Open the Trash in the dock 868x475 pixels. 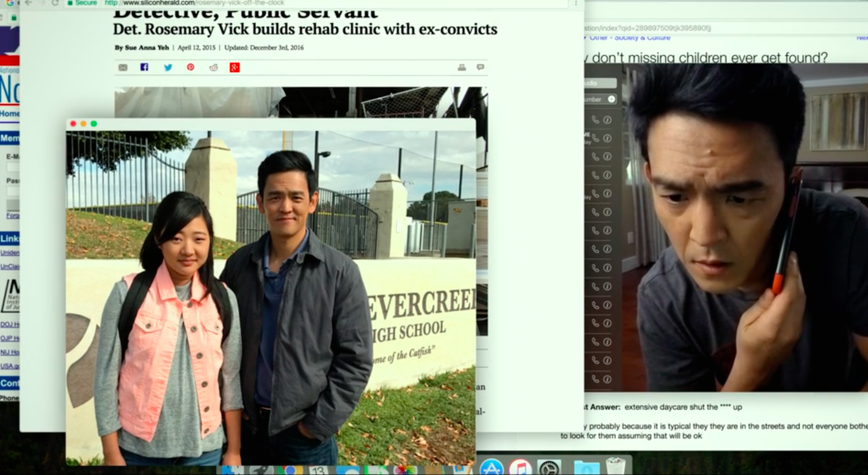tap(616, 467)
